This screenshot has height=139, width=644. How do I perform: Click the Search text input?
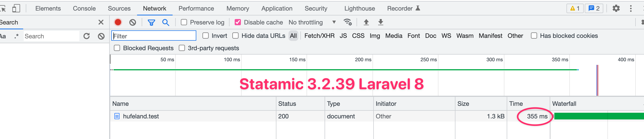click(x=51, y=36)
